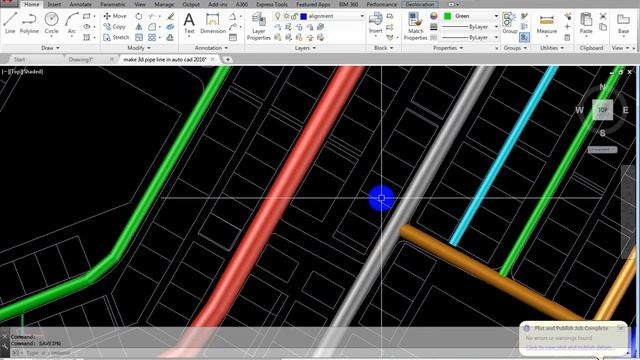
Task: Open the Manage ribbon tab
Action: coord(164,4)
